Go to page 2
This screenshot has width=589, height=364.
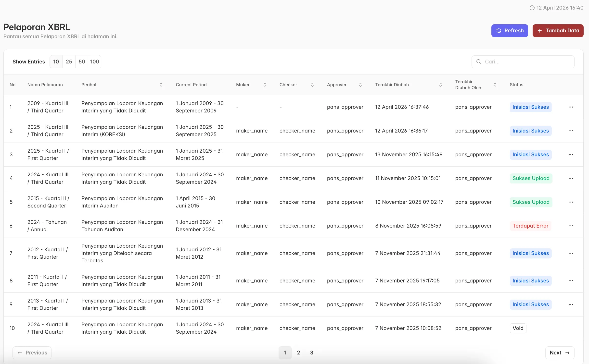[x=298, y=353]
